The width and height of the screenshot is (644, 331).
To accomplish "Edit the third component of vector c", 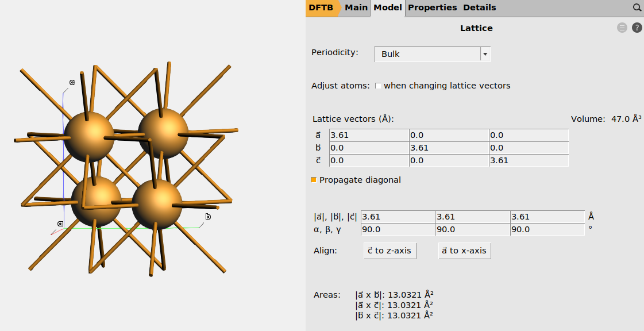I will coord(528,160).
